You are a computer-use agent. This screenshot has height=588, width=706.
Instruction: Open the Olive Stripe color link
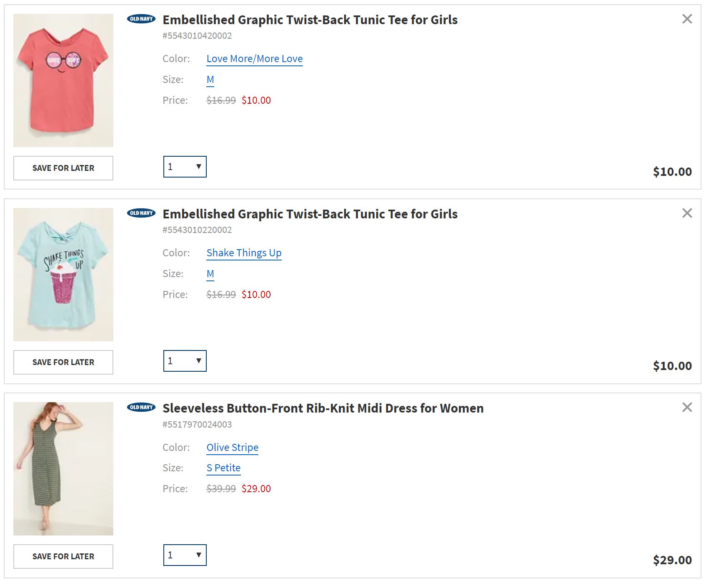(232, 447)
